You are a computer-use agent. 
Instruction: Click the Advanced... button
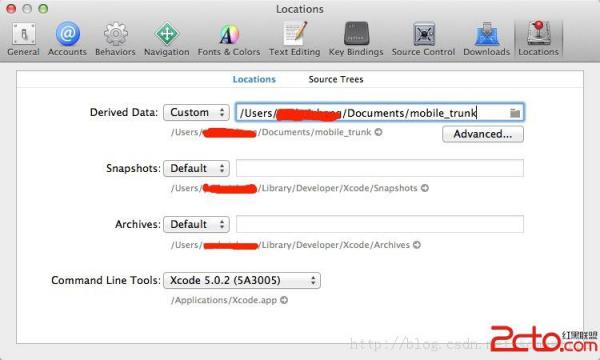pyautogui.click(x=483, y=134)
